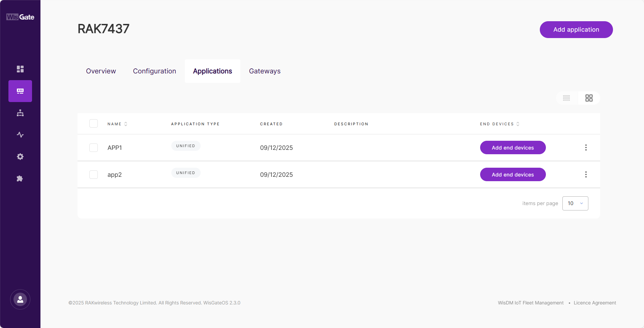Viewport: 644px width, 328px height.
Task: Open the Extensions puzzle icon
Action: tap(20, 178)
